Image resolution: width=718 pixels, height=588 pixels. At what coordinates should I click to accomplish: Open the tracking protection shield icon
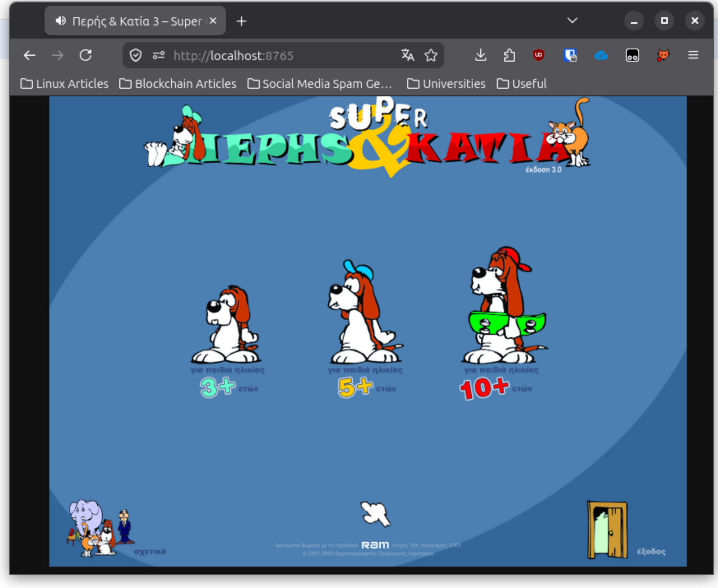136,55
